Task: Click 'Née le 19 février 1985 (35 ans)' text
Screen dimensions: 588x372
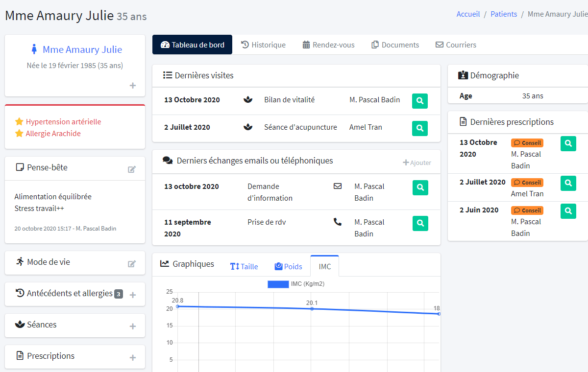Action: pyautogui.click(x=75, y=65)
